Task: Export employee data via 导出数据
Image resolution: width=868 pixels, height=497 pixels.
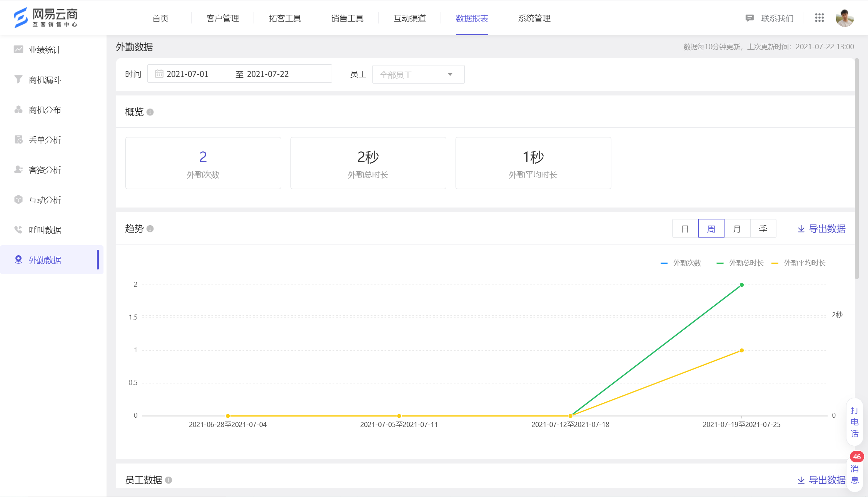Action: click(821, 480)
